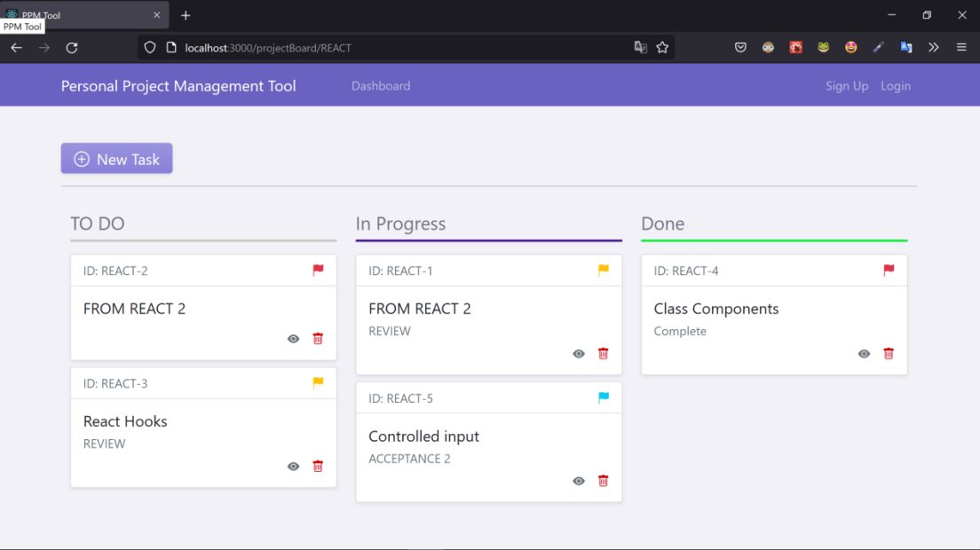Reload the current page

point(72,47)
